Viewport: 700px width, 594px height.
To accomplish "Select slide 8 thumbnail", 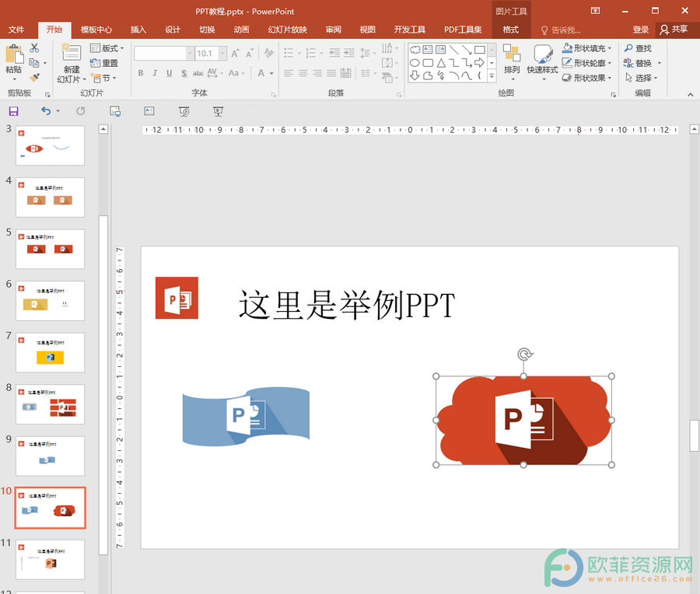I will click(50, 404).
